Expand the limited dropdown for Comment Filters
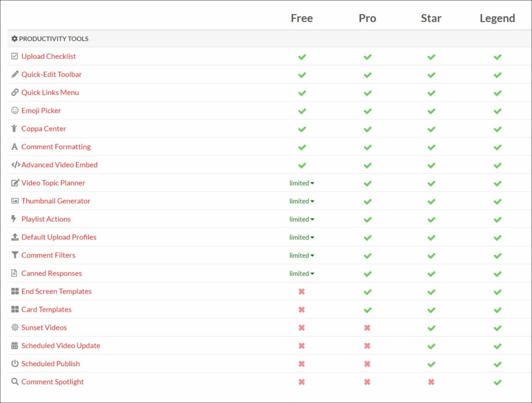532x403 pixels. [x=302, y=255]
